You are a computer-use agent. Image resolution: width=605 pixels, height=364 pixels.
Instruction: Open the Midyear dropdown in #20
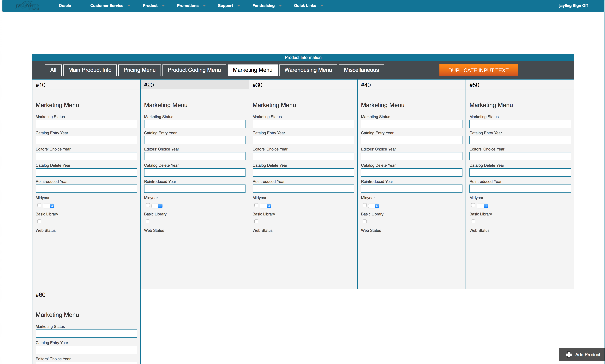pyautogui.click(x=157, y=206)
